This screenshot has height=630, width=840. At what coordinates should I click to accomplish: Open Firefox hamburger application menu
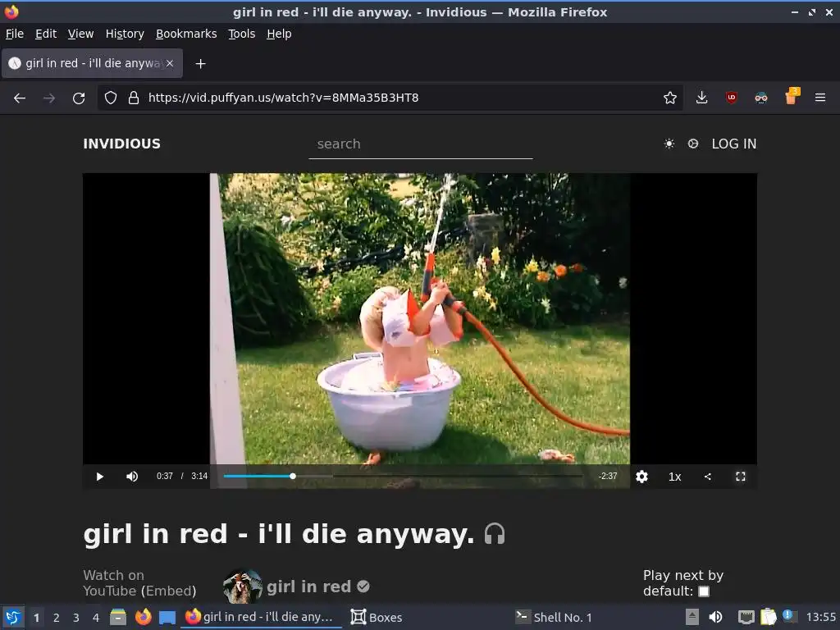tap(820, 98)
